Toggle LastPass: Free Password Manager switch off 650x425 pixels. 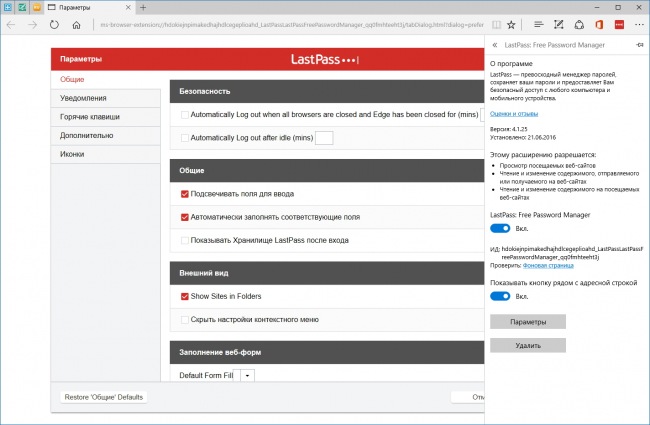tap(500, 228)
